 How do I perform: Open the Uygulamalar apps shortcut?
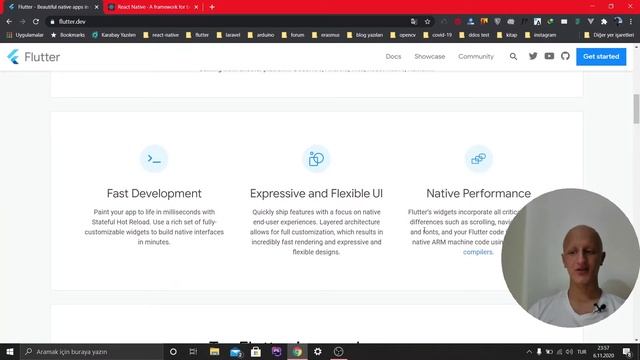pos(25,35)
